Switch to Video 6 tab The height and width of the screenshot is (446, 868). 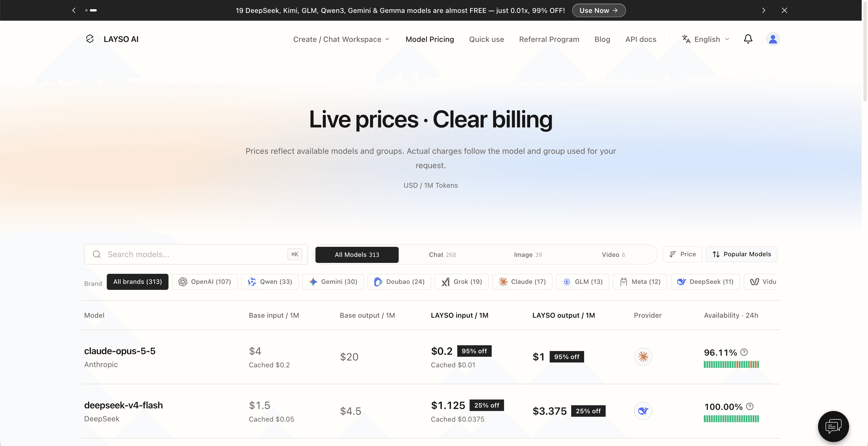tap(613, 255)
